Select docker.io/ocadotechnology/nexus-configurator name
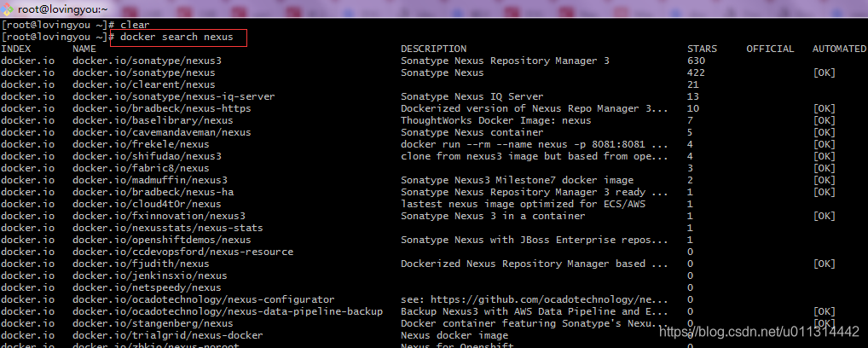This screenshot has width=868, height=348. click(x=204, y=299)
